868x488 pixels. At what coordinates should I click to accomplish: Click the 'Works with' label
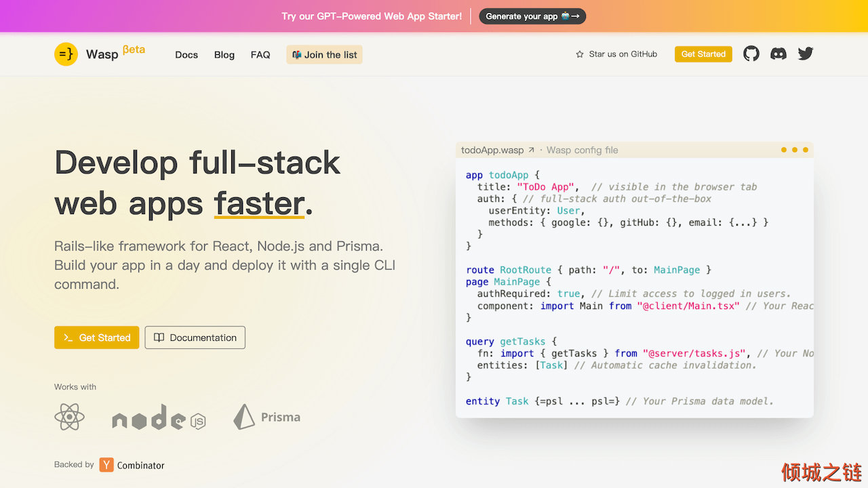pos(75,387)
